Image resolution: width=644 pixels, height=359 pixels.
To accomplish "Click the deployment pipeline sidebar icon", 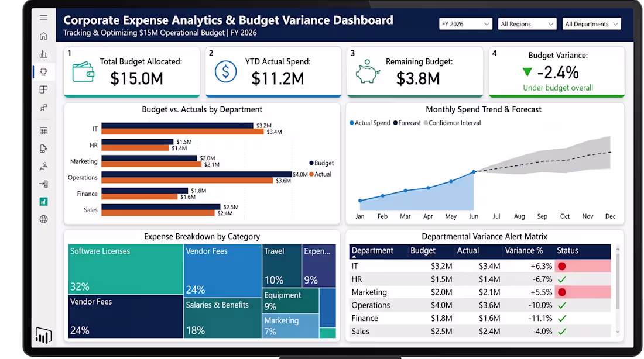I will click(43, 184).
